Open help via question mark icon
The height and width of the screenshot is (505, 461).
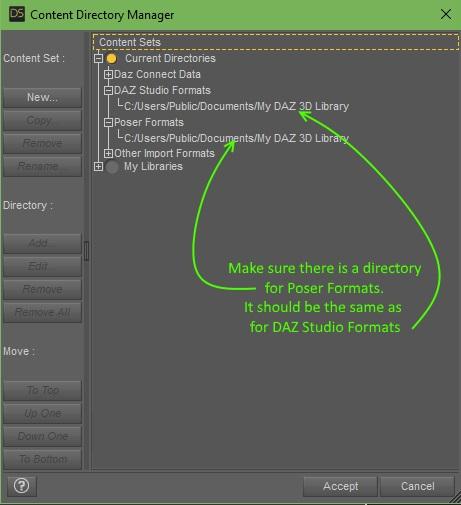click(21, 486)
